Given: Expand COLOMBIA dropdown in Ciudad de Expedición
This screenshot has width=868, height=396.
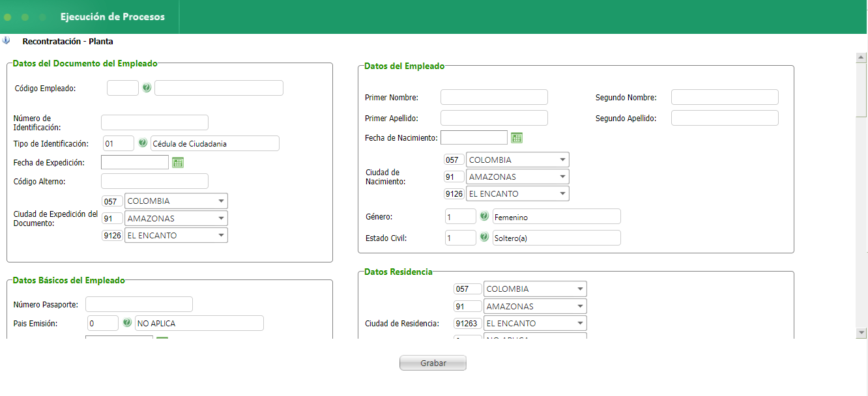Looking at the screenshot, I should tap(221, 201).
